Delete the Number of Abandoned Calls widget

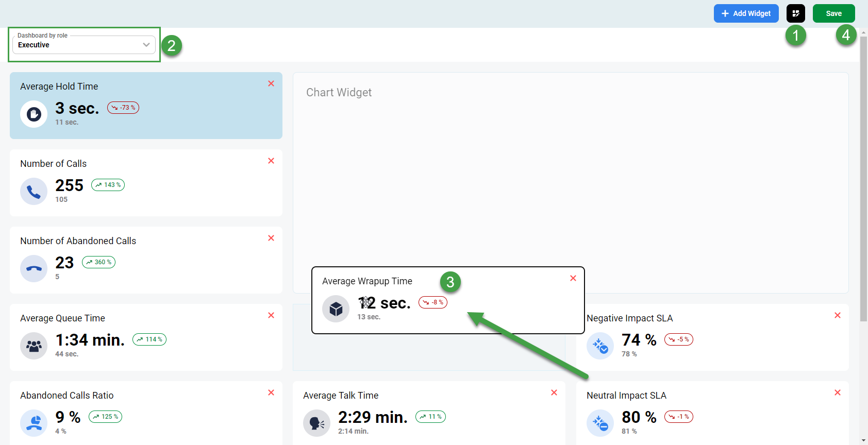pos(271,238)
